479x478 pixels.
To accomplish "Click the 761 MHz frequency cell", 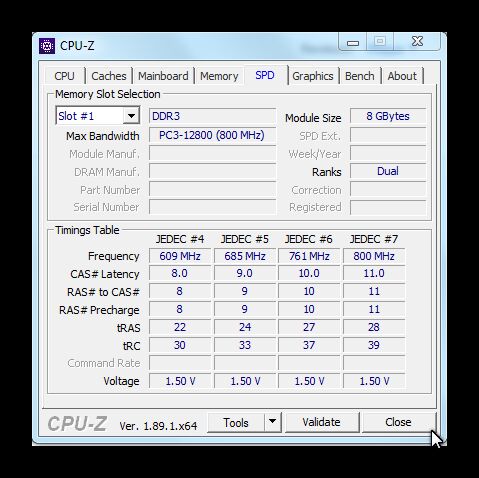I will [309, 256].
